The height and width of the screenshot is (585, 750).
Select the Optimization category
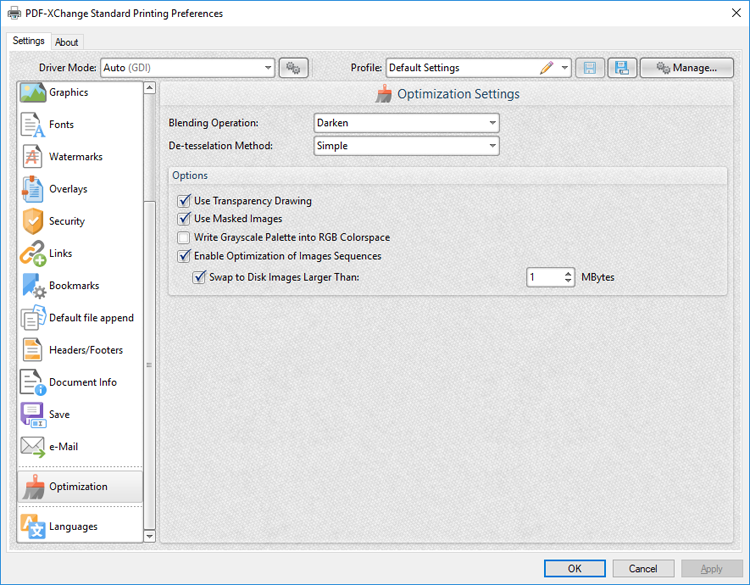(x=80, y=486)
